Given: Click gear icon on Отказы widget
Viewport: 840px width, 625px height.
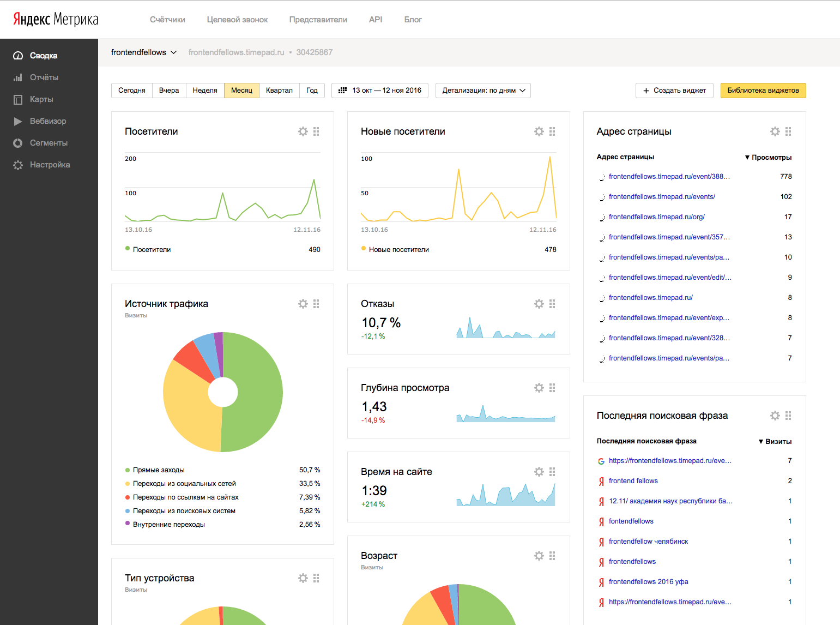Looking at the screenshot, I should [539, 304].
